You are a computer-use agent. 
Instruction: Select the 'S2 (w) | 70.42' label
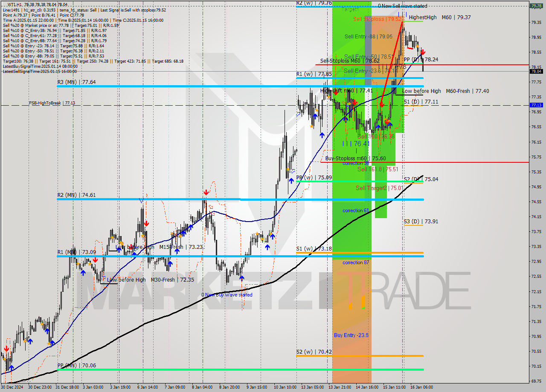click(314, 352)
